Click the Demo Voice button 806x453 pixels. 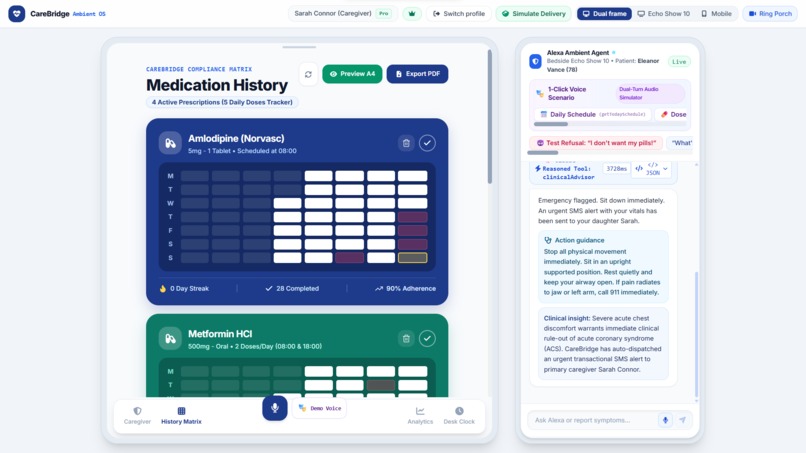(320, 408)
